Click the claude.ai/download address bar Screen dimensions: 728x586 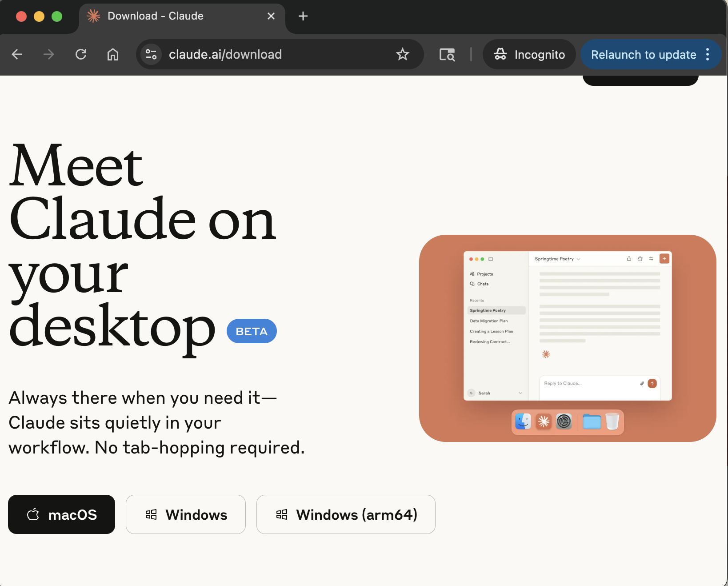(280, 54)
